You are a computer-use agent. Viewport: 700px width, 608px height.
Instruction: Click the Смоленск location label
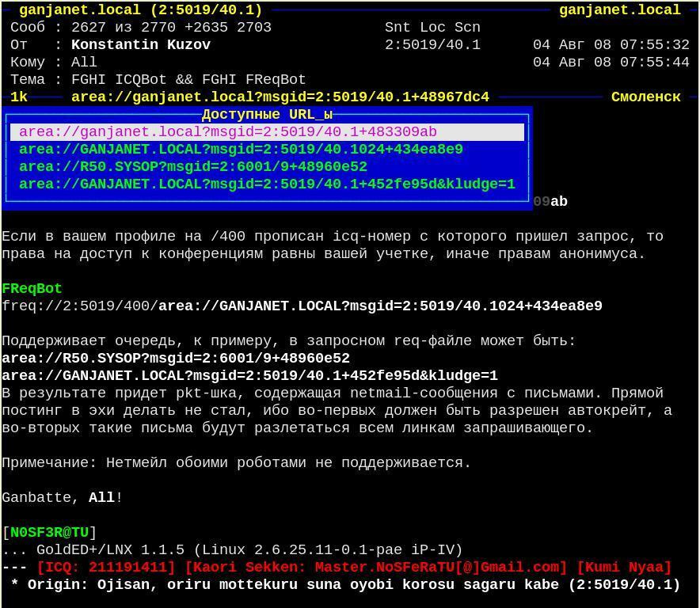pyautogui.click(x=645, y=97)
